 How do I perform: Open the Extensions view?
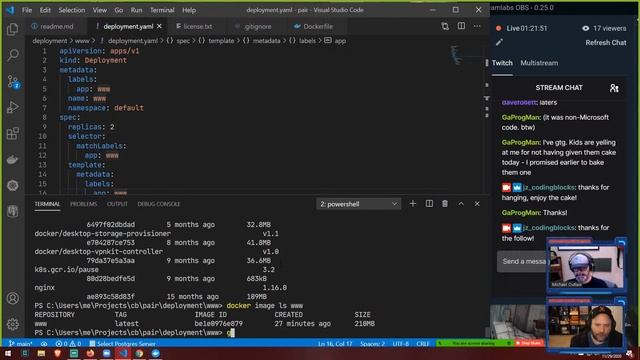tap(13, 133)
